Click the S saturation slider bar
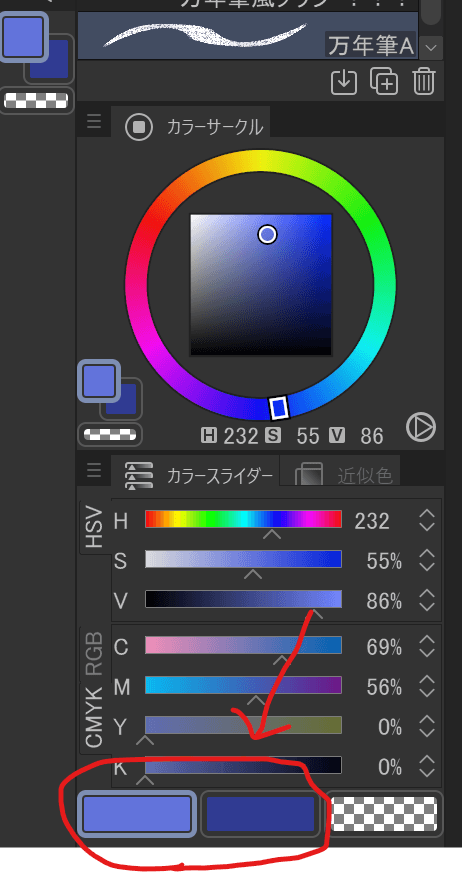This screenshot has width=462, height=872. [244, 559]
